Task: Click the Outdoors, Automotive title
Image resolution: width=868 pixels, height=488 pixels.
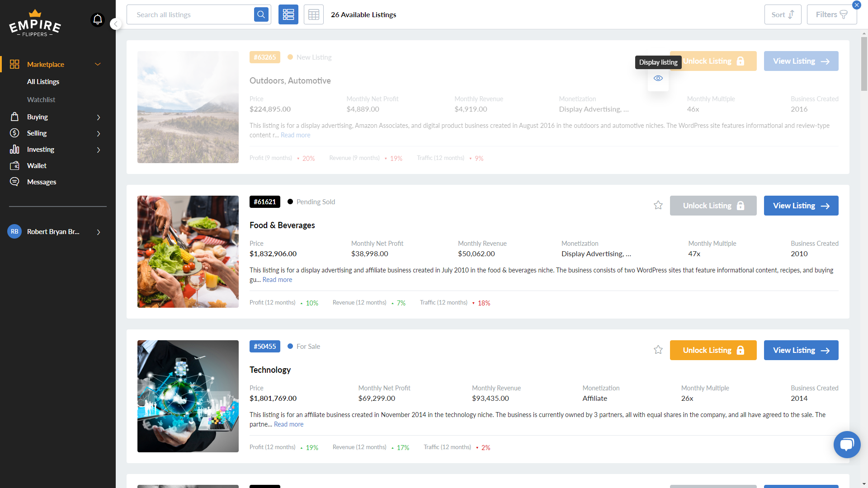Action: point(290,81)
